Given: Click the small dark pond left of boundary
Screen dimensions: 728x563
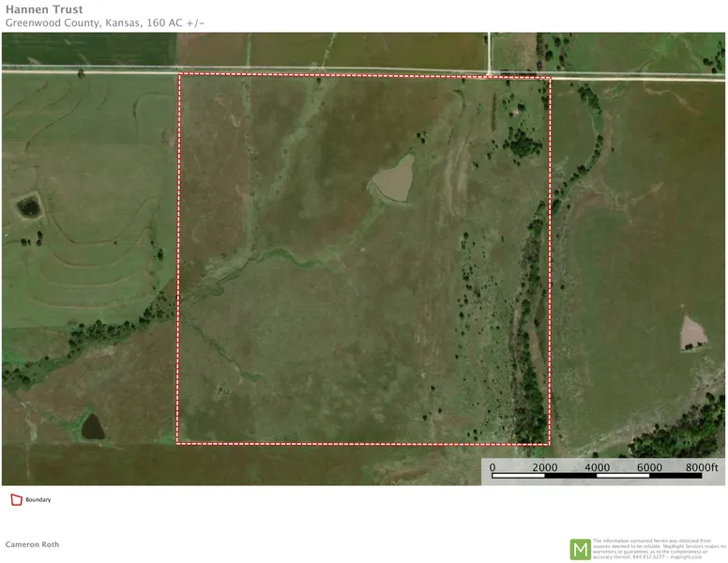Looking at the screenshot, I should click(x=28, y=205).
